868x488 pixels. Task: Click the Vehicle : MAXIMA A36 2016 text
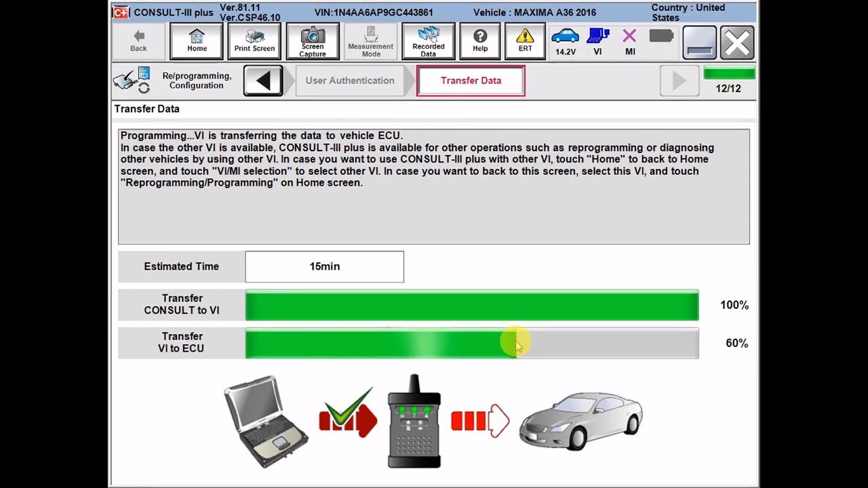[x=534, y=13]
